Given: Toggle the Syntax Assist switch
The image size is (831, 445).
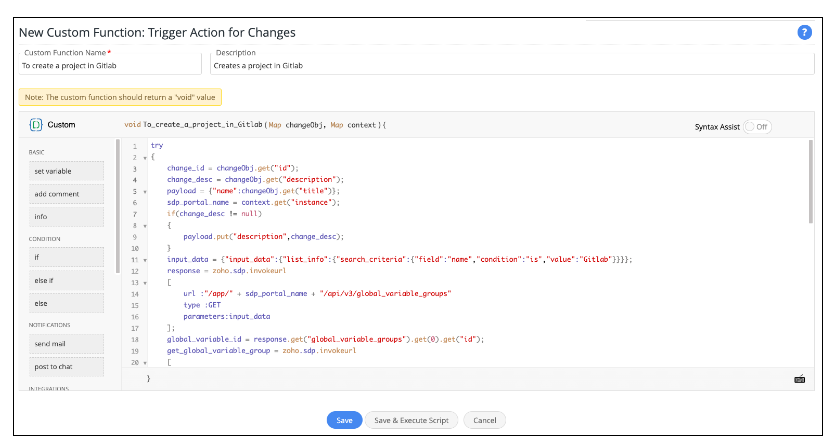Looking at the screenshot, I should [757, 127].
